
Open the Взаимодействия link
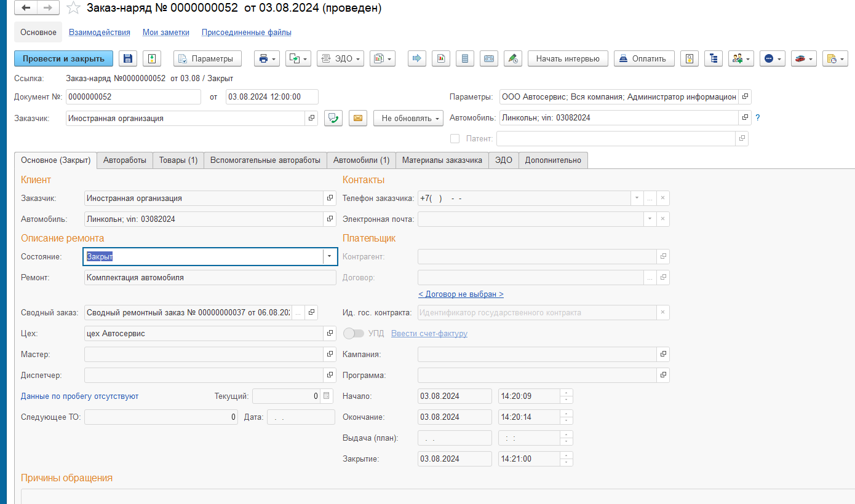100,32
